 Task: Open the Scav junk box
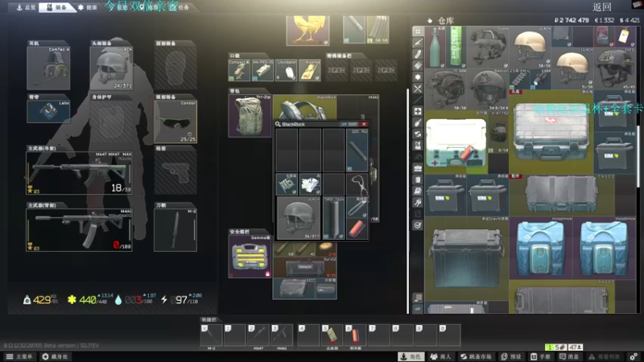pyautogui.click(x=467, y=257)
